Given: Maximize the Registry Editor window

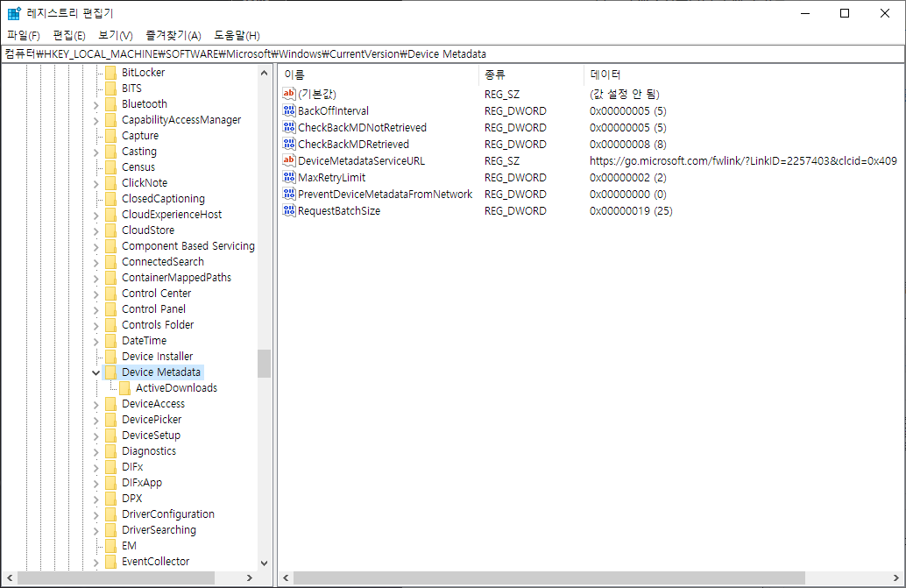Looking at the screenshot, I should [844, 13].
